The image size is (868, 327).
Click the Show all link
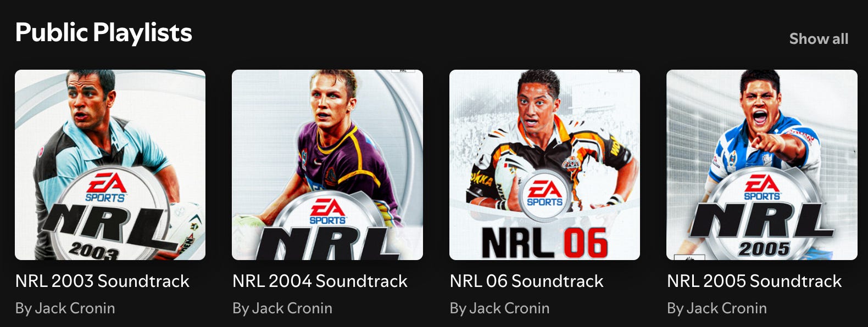click(819, 39)
